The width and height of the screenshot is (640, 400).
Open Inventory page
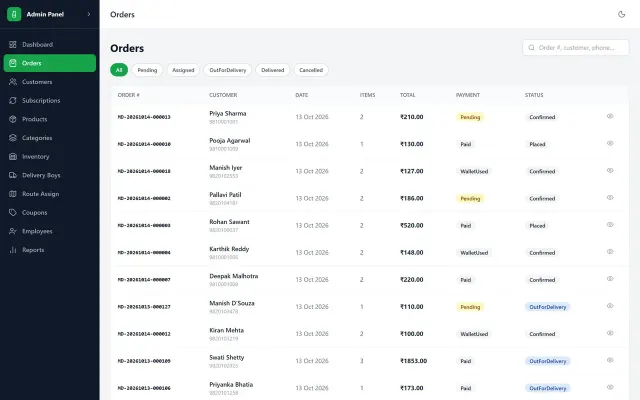(50, 157)
